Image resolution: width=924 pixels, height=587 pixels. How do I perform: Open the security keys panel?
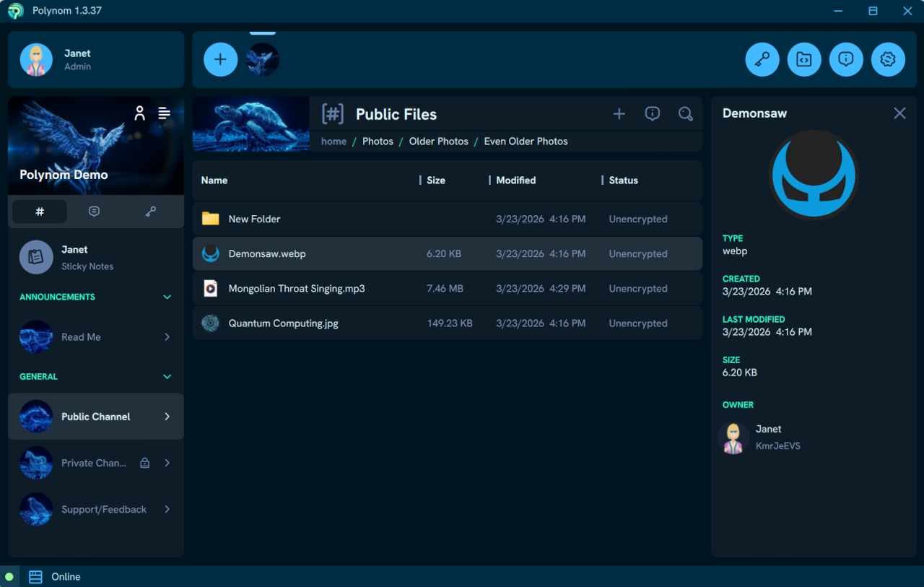point(762,59)
